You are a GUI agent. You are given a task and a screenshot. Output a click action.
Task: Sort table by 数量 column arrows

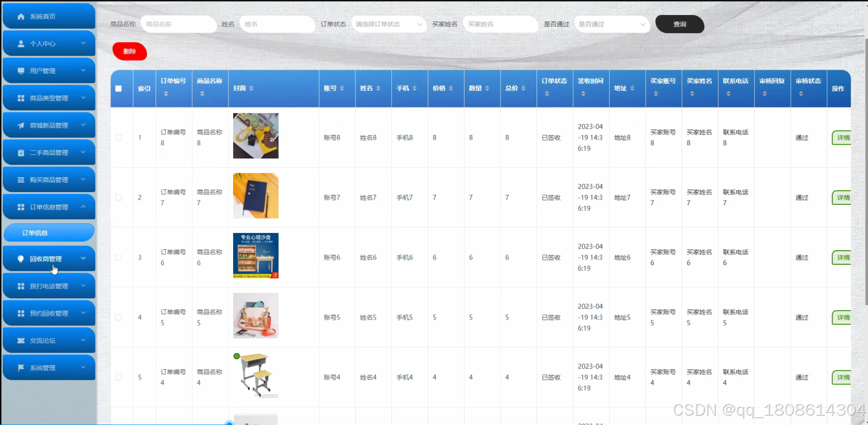(x=487, y=88)
